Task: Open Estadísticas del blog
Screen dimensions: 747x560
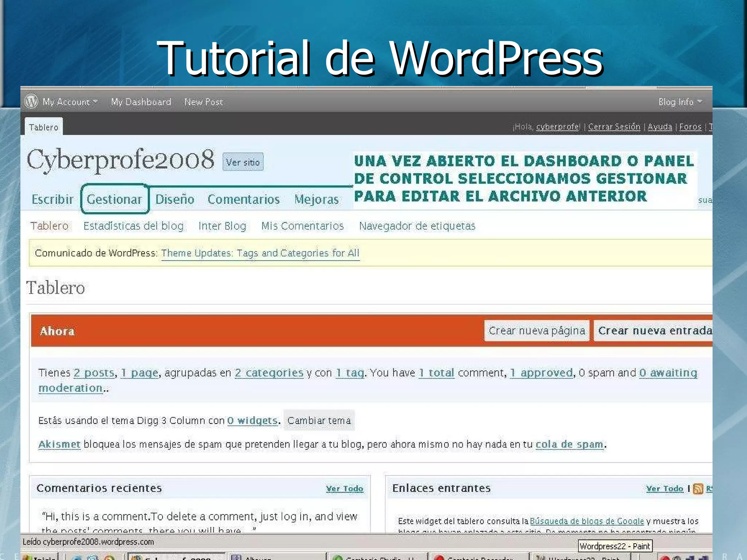Action: [x=133, y=226]
